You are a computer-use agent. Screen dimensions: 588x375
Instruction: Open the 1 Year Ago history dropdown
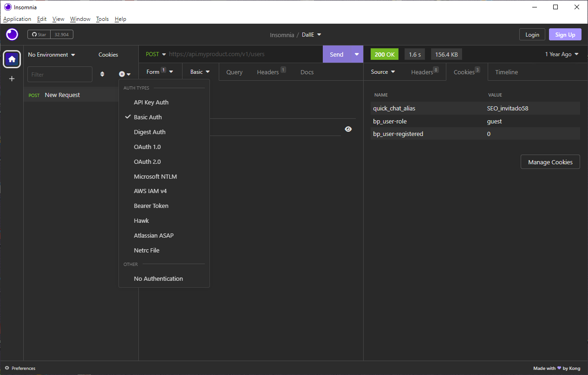(562, 54)
